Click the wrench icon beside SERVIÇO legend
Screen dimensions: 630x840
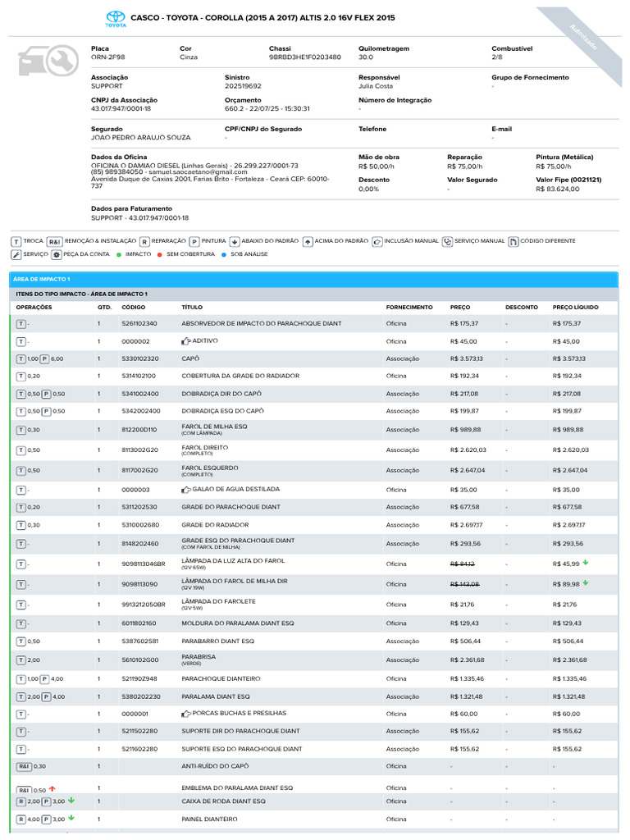(x=16, y=255)
